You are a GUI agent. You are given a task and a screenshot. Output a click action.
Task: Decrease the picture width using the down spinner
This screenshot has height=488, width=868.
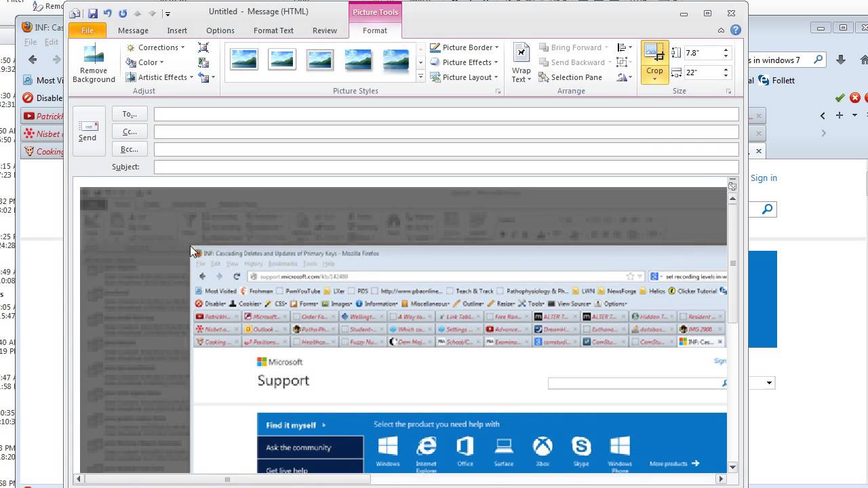tap(726, 75)
